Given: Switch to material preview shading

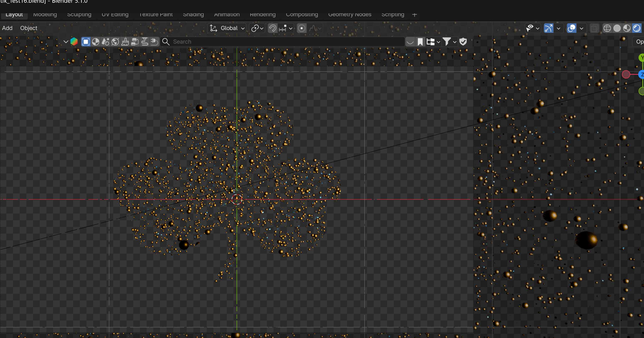Looking at the screenshot, I should pyautogui.click(x=627, y=28).
